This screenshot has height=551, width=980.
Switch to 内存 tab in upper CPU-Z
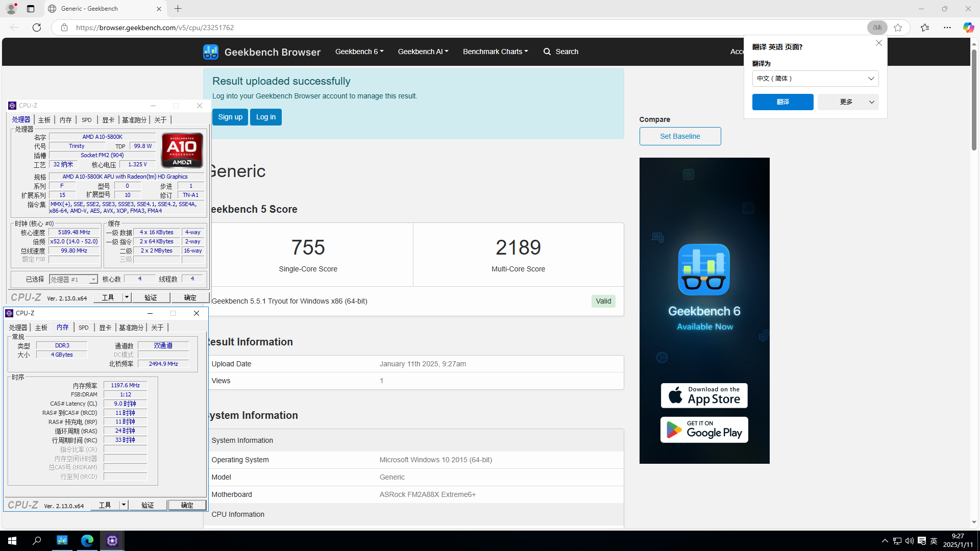click(x=65, y=120)
